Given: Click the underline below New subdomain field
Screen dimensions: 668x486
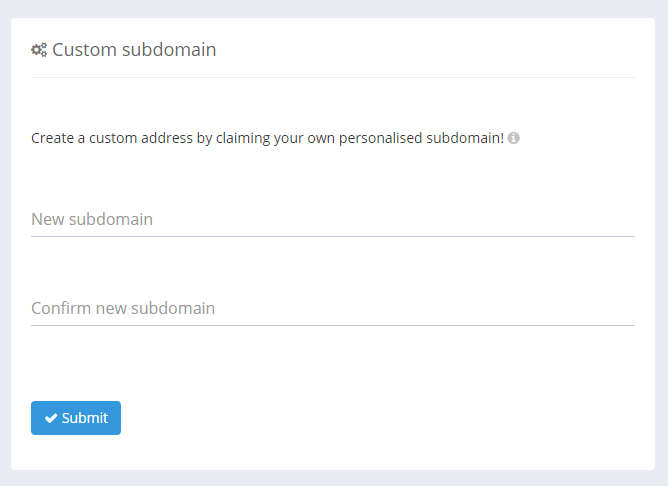Looking at the screenshot, I should 332,236.
